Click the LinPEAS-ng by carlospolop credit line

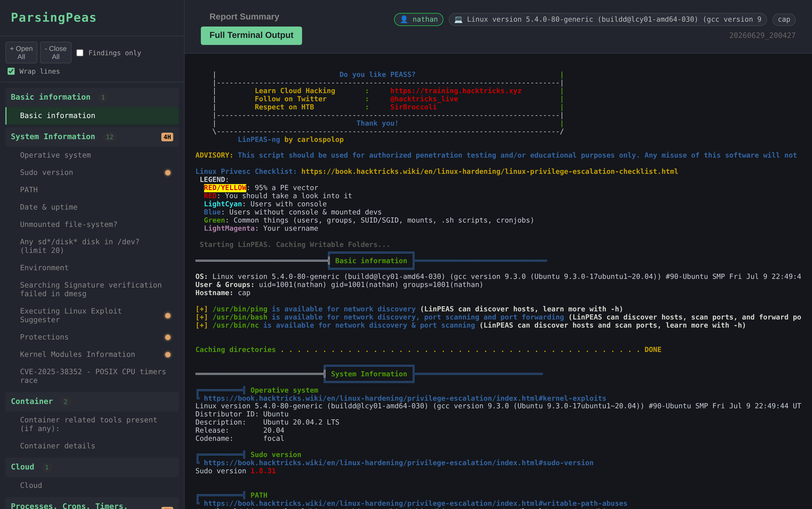pyautogui.click(x=291, y=140)
